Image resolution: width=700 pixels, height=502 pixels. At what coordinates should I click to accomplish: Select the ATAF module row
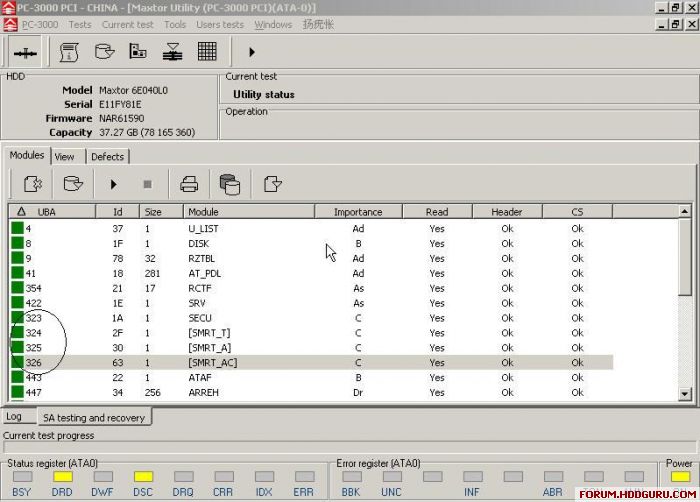point(311,377)
